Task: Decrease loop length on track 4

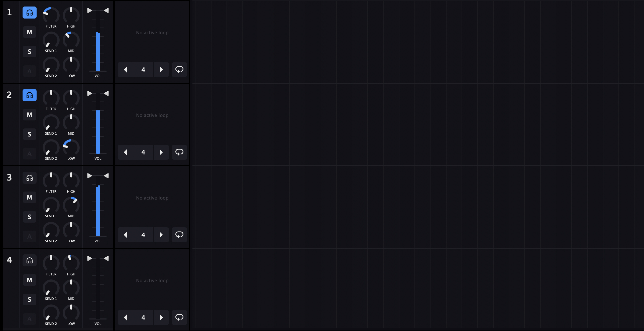Action: pyautogui.click(x=125, y=317)
